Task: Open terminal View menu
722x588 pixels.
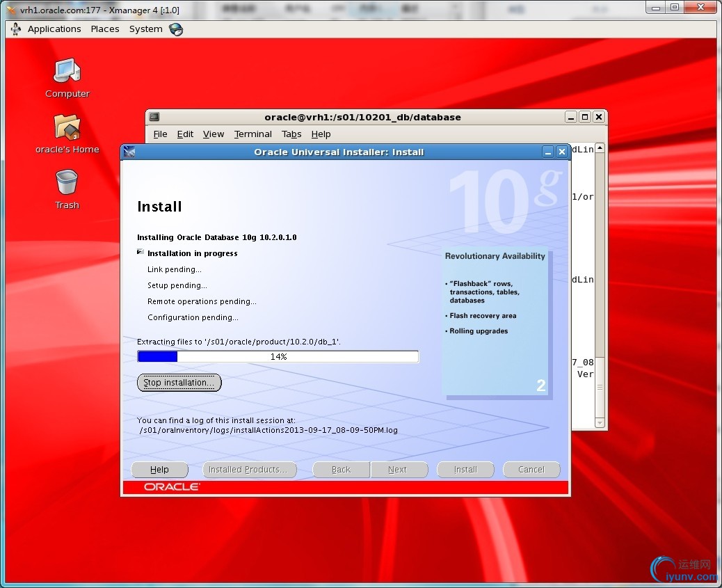Action: coord(214,134)
